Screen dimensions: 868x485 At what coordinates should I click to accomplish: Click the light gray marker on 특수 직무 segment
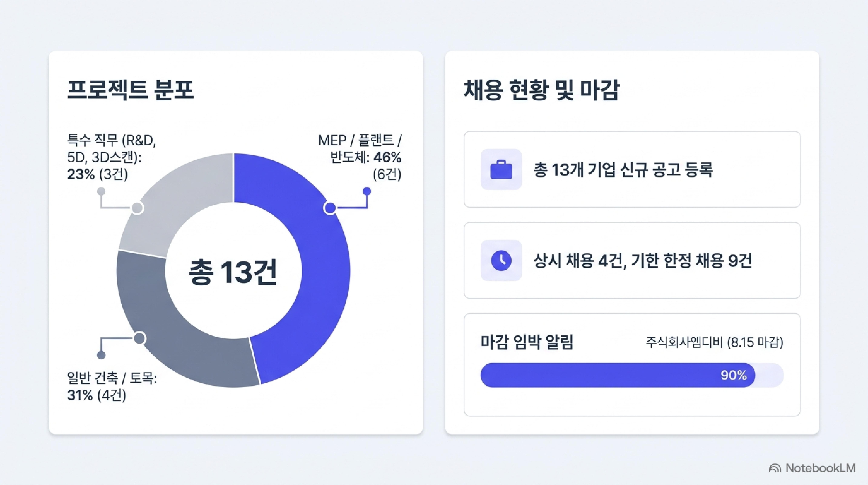tap(137, 208)
